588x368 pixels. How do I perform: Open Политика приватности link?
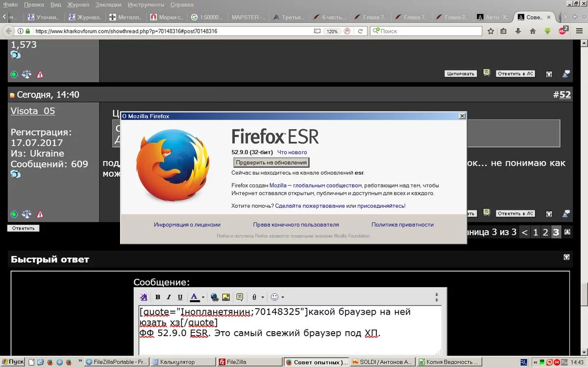402,225
